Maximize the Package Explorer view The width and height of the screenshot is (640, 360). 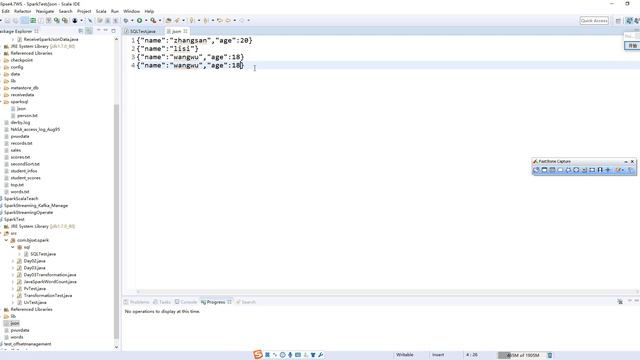coord(113,31)
